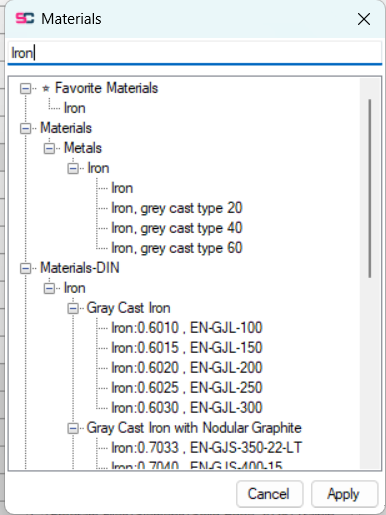Collapse the Gray Cast Iron group
This screenshot has width=386, height=515.
coord(73,309)
